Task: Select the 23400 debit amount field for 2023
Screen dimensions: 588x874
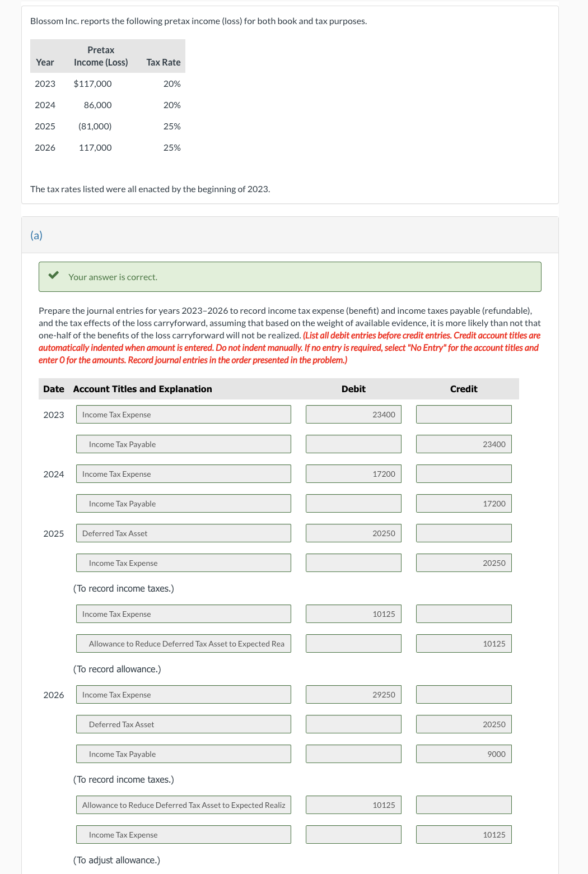Action: [353, 415]
